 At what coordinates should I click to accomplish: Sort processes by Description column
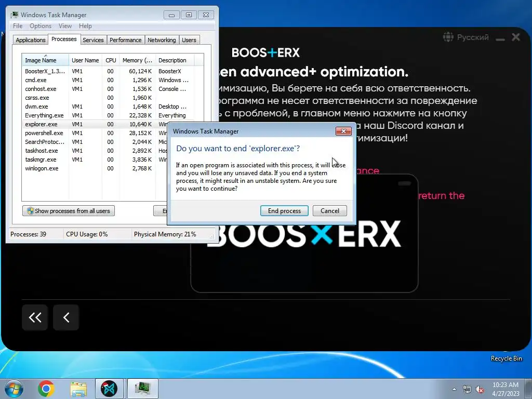[175, 60]
